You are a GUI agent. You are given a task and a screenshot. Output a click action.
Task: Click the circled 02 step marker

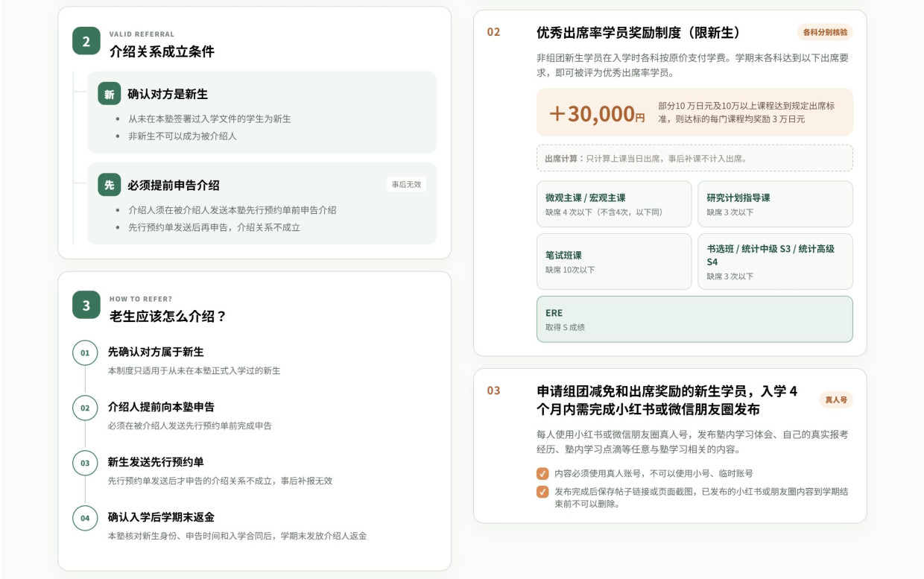[85, 408]
